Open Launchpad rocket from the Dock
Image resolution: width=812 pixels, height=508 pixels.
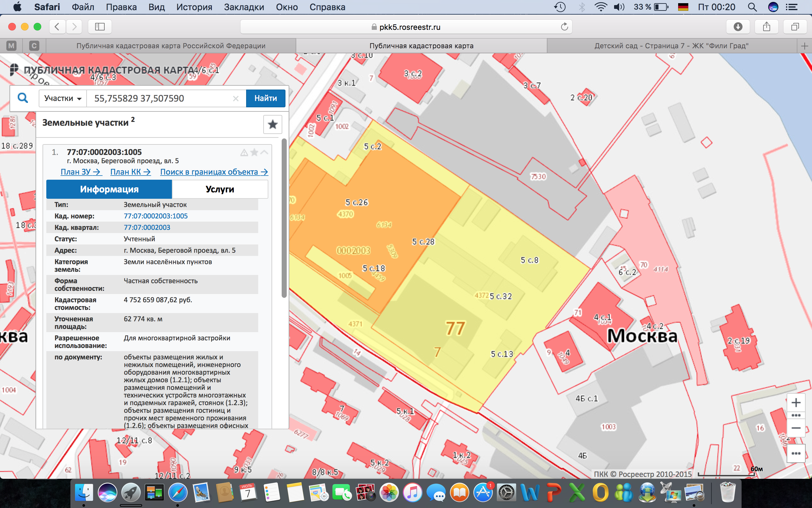131,493
